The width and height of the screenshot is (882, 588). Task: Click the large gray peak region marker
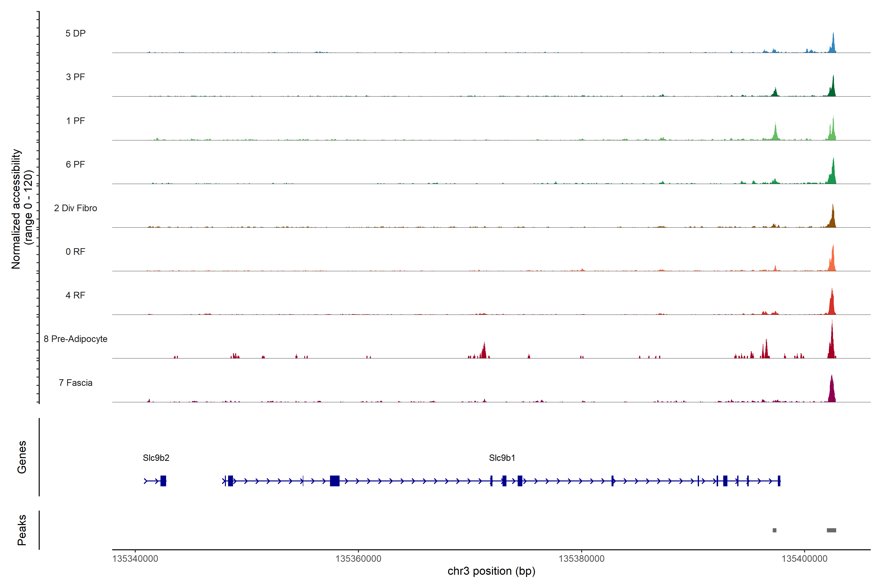pyautogui.click(x=831, y=530)
